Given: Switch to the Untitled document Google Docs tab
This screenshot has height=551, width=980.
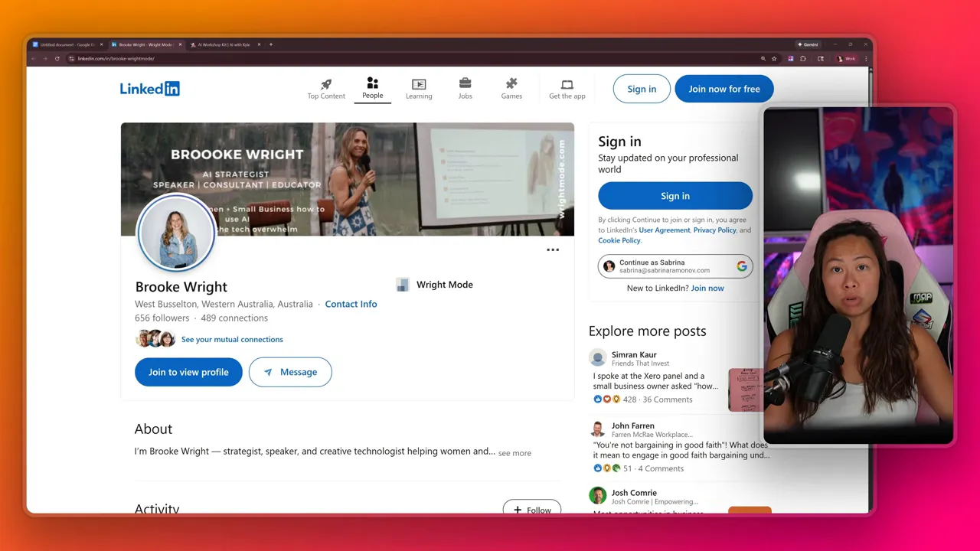Looking at the screenshot, I should coord(65,44).
